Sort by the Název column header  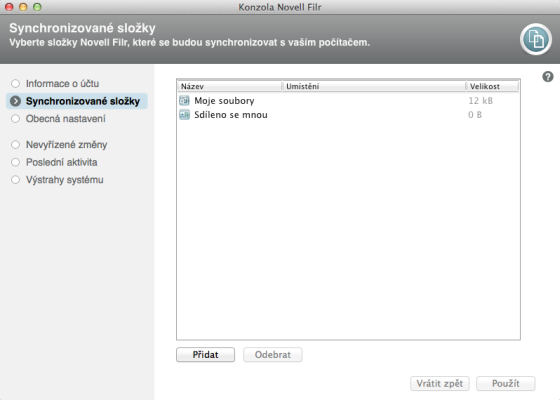(230, 86)
